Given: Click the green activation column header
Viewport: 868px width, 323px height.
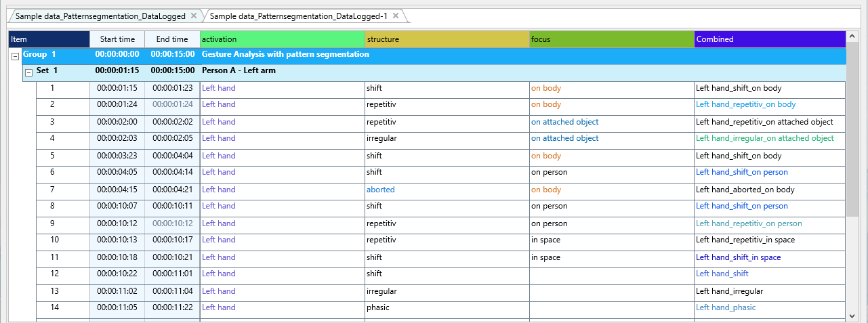Looking at the screenshot, I should [x=283, y=39].
